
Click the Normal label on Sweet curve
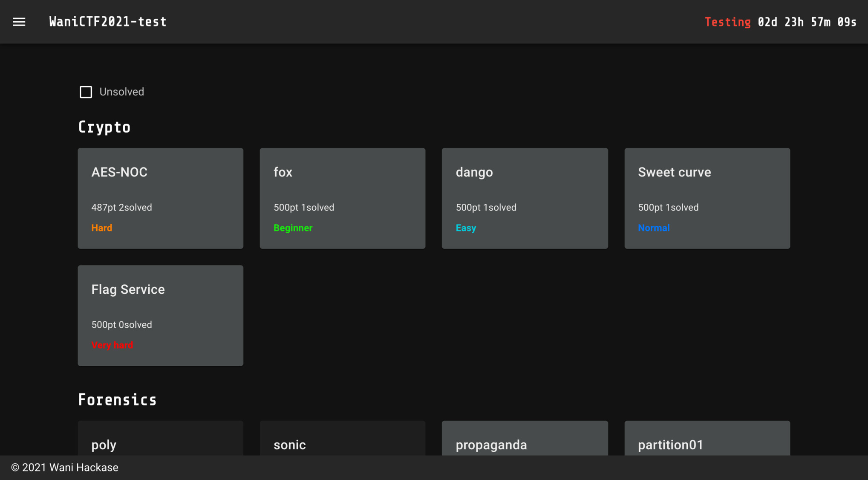[653, 228]
